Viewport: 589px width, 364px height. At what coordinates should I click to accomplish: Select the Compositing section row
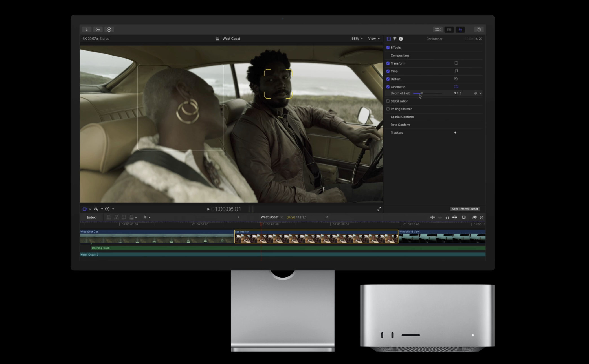pyautogui.click(x=399, y=56)
